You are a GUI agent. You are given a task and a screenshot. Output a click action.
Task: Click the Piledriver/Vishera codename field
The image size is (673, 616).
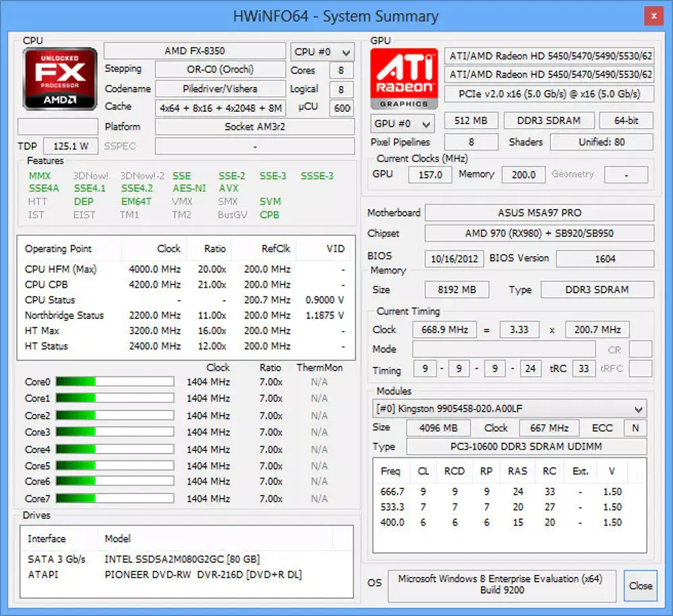coord(221,89)
